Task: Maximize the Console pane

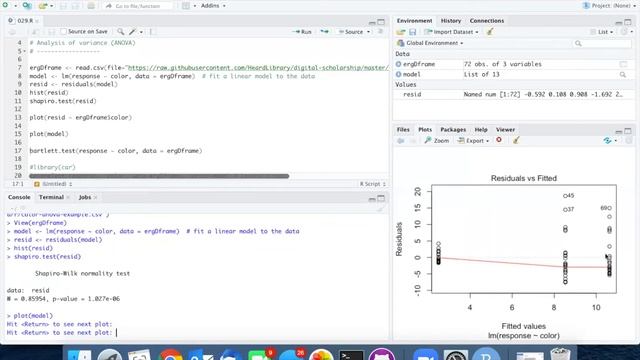Action: 381,198
